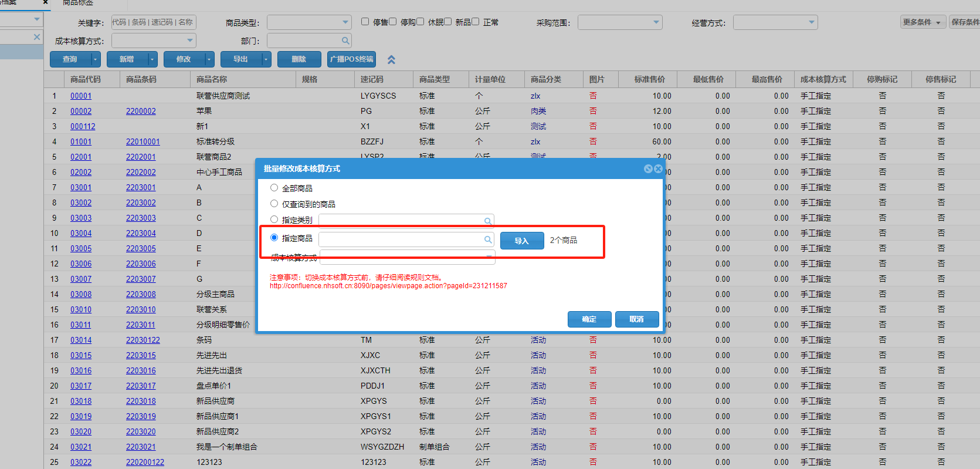The image size is (980, 469).
Task: Tick the 新品 checkbox
Action: pos(447,22)
